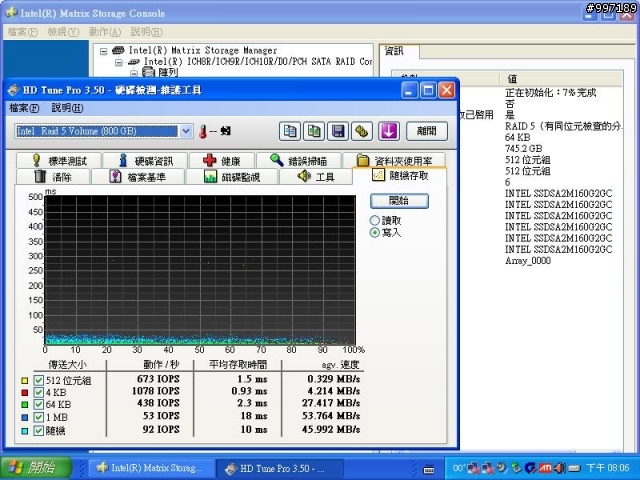
Task: Open the 錯誤掃瞄 error scan tab
Action: click(x=298, y=160)
